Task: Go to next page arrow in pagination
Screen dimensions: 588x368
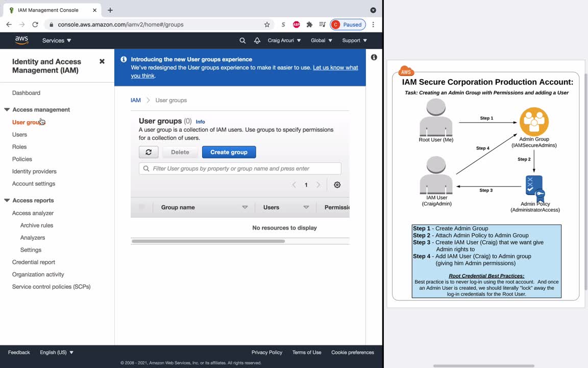Action: 318,185
